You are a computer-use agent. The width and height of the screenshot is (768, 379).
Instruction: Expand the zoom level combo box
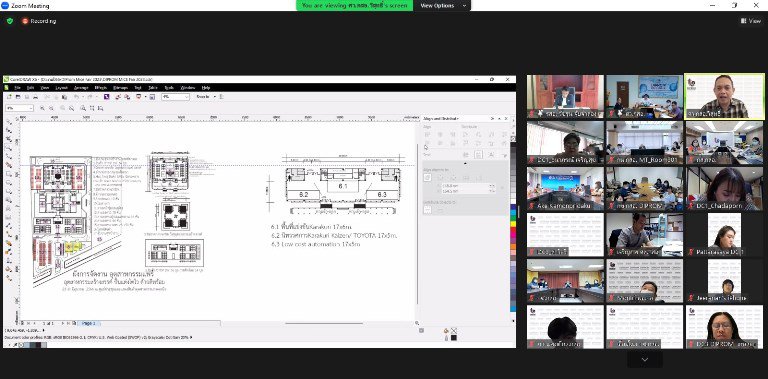175,97
